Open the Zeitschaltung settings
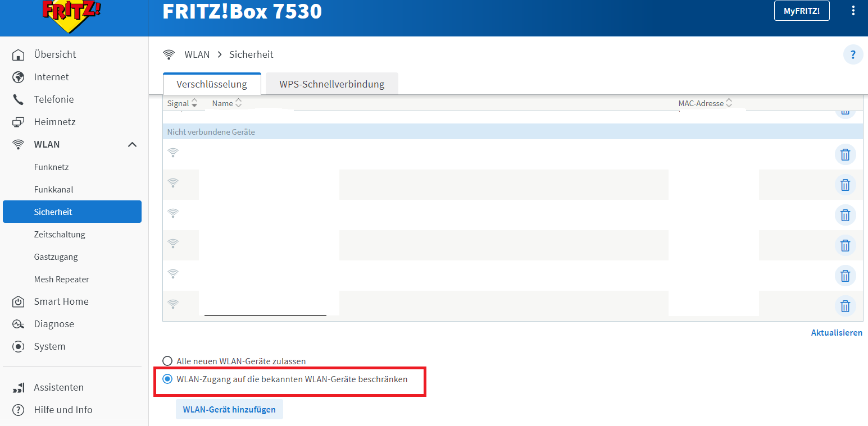The image size is (868, 426). (x=60, y=235)
